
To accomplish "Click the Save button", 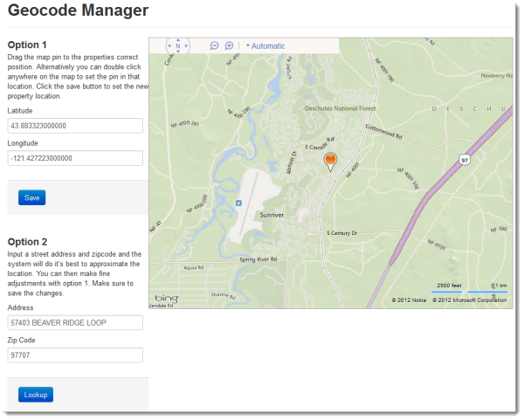I will click(x=31, y=198).
